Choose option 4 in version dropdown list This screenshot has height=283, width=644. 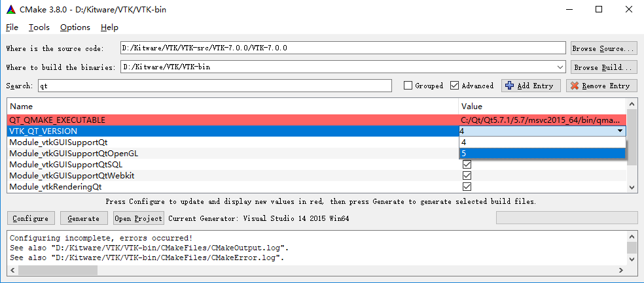pyautogui.click(x=542, y=142)
